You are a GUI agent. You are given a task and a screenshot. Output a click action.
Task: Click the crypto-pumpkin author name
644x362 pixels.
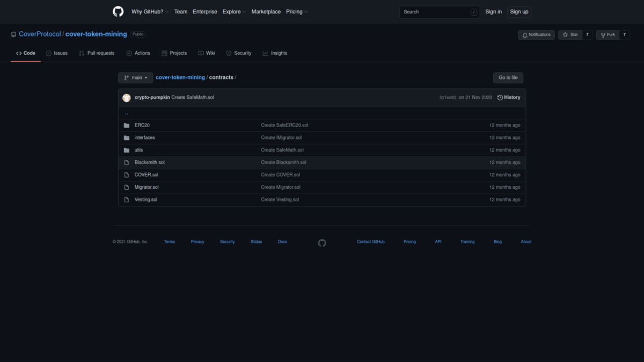[152, 98]
